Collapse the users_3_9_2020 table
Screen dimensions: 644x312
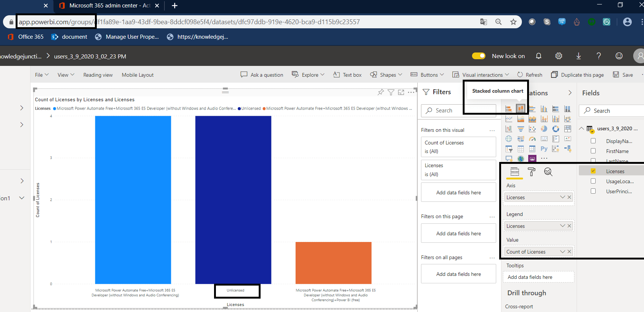click(581, 128)
